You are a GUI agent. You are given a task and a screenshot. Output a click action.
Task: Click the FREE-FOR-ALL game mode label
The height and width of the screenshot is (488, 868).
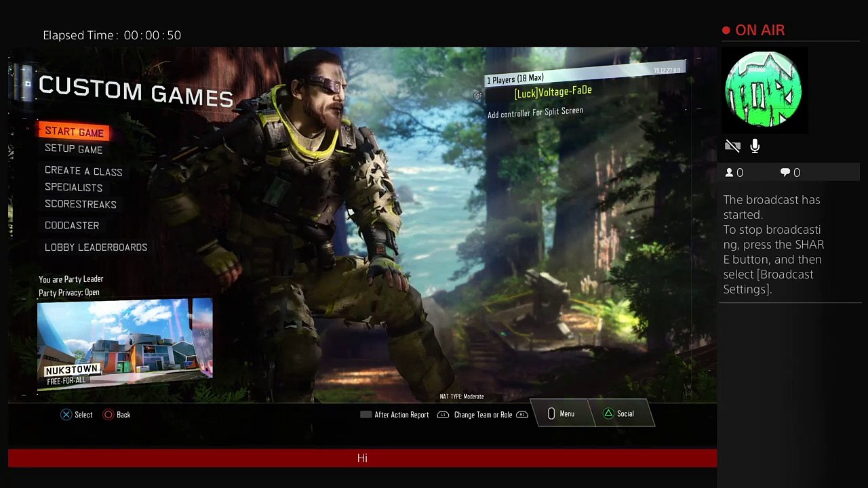[x=66, y=381]
